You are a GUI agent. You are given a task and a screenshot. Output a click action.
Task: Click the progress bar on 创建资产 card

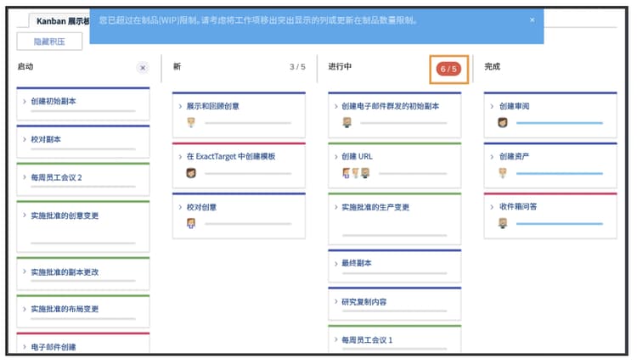560,174
